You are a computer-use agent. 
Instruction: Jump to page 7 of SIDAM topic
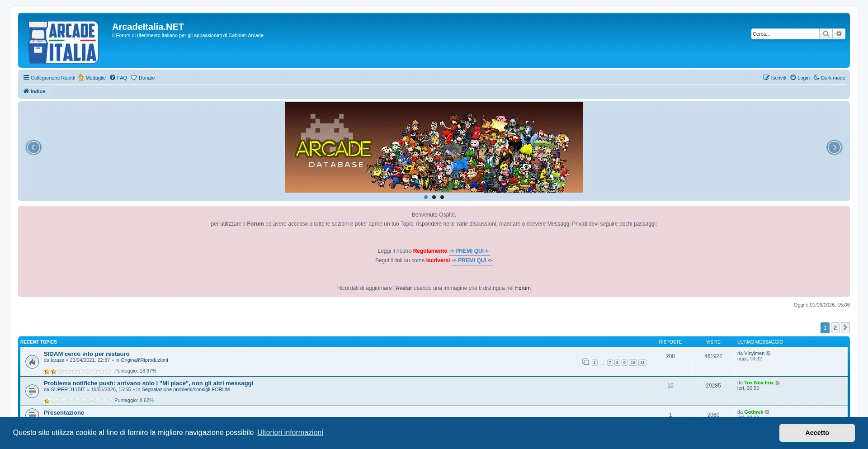coord(610,363)
